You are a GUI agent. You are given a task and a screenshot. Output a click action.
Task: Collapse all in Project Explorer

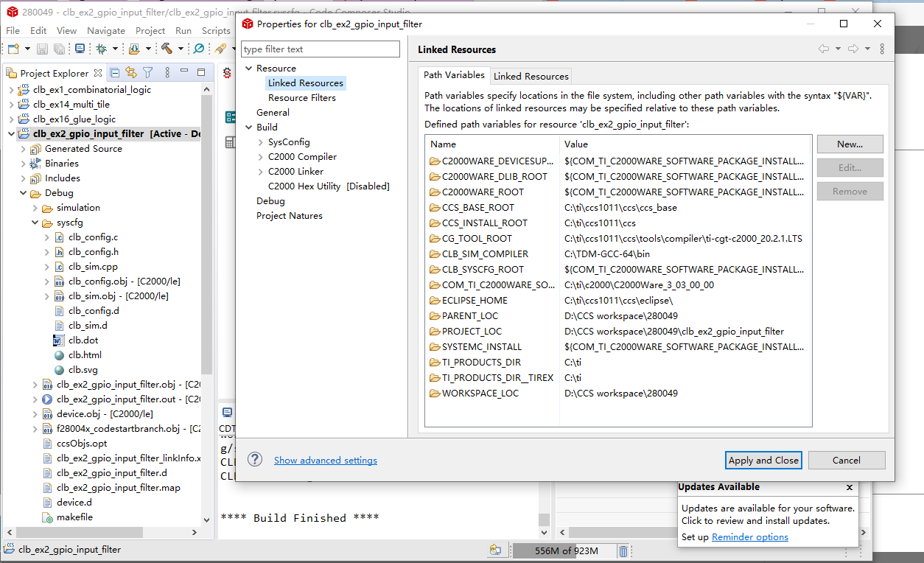pos(115,72)
